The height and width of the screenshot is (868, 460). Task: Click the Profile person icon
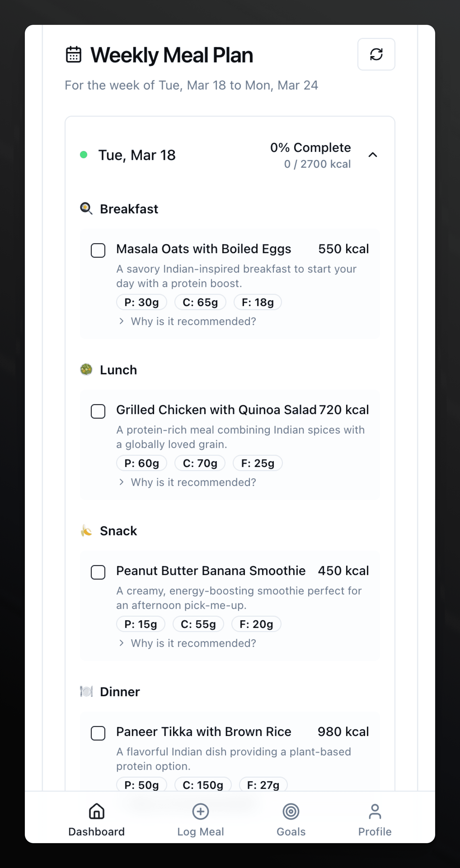click(374, 811)
